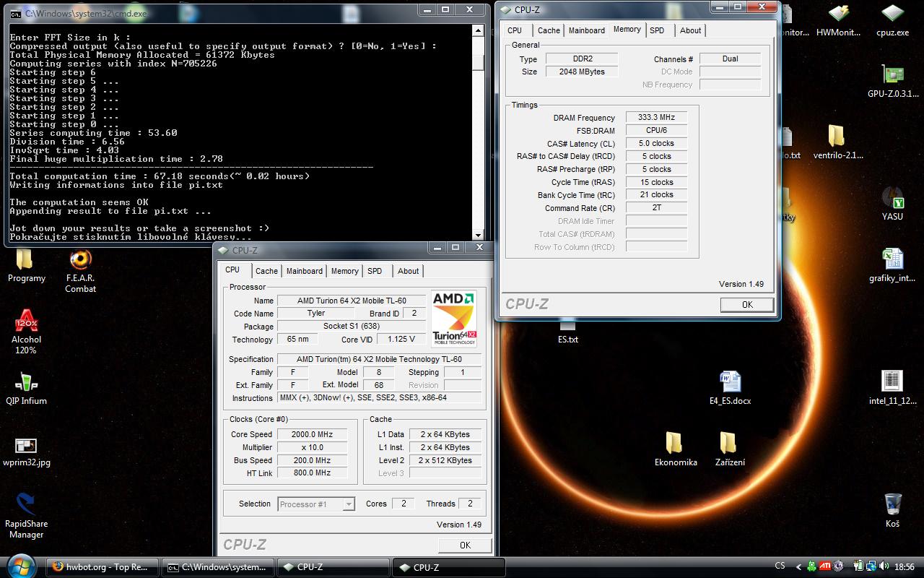Open the HWMonitor desktop shortcut
Screen dimensions: 924x578
pos(838,20)
